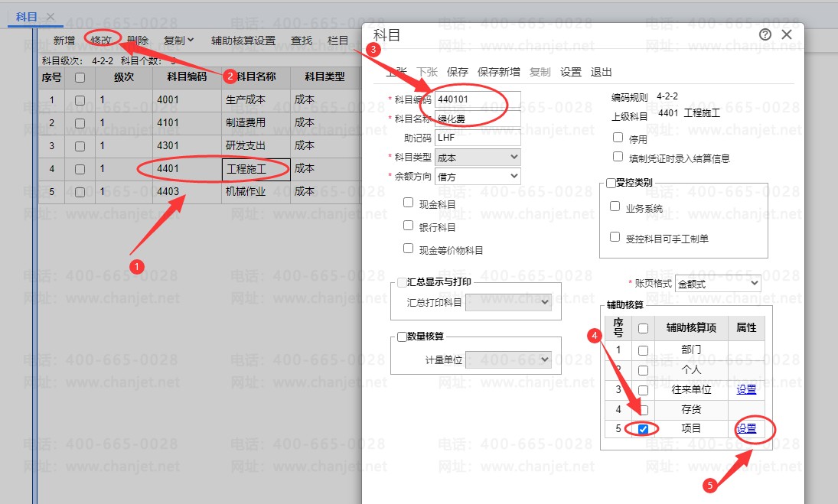Click 保存新增 in the dialog toolbar

[x=499, y=72]
